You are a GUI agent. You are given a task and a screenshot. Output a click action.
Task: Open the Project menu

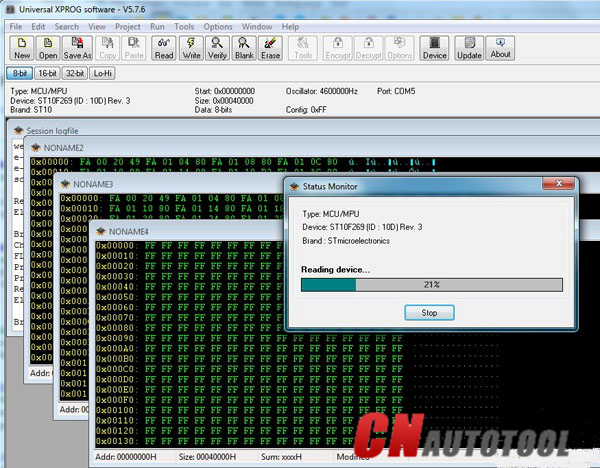tap(128, 27)
